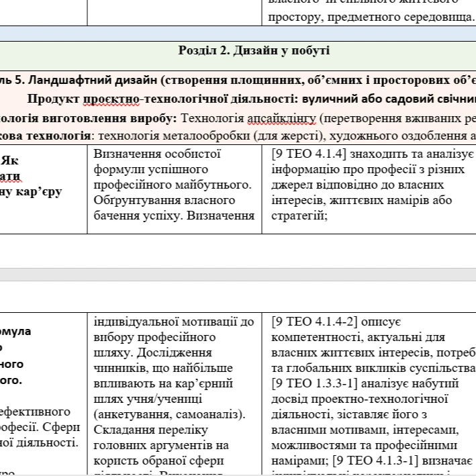Click the underlined word 'проєктно' in the product line
Image resolution: width=476 pixels, height=476 pixels.
[111, 99]
